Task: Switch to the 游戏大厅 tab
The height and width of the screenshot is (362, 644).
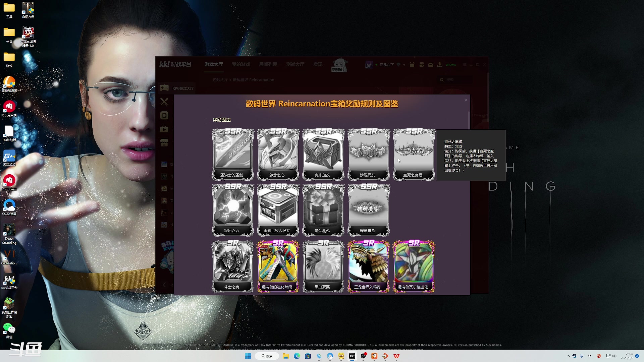Action: [214, 64]
